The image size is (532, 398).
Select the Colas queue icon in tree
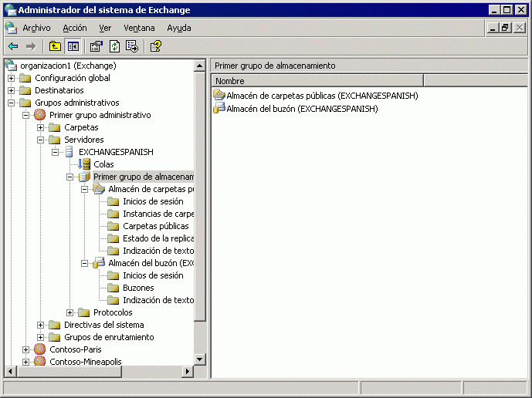click(84, 164)
